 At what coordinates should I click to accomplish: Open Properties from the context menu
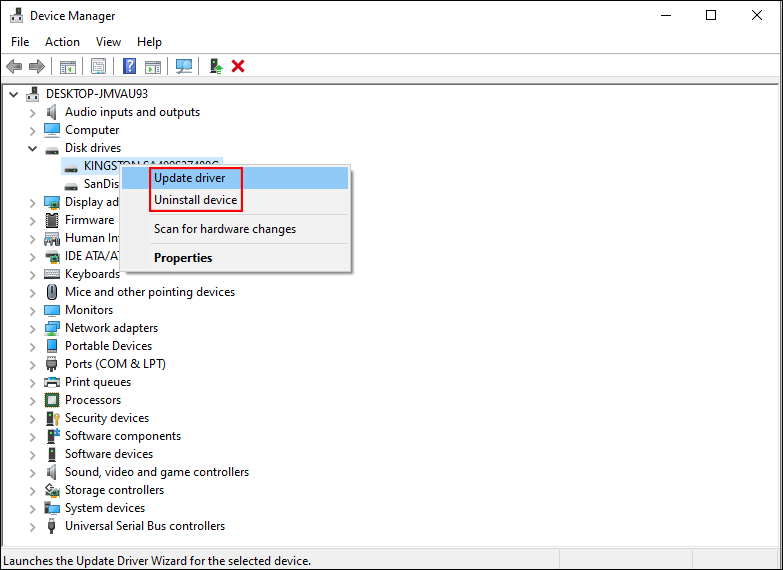[235, 258]
